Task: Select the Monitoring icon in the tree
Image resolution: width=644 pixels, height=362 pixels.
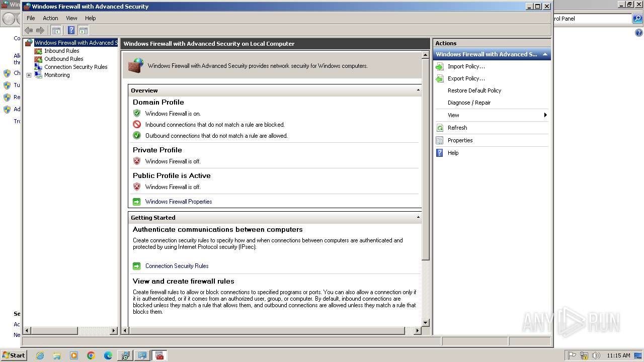Action: click(x=38, y=75)
